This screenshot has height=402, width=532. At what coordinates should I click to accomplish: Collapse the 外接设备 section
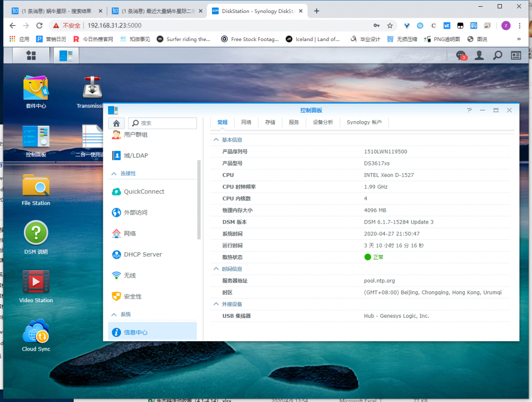pos(216,304)
